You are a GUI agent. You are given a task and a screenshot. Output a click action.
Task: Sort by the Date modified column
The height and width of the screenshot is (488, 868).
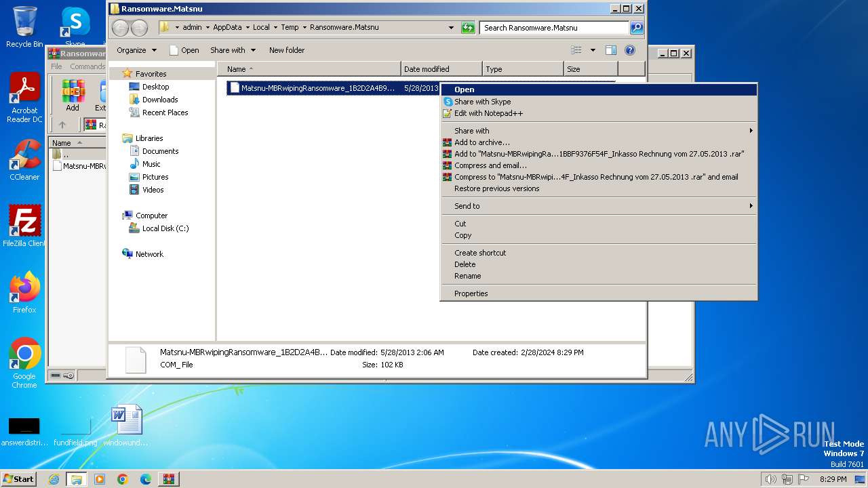click(x=441, y=69)
